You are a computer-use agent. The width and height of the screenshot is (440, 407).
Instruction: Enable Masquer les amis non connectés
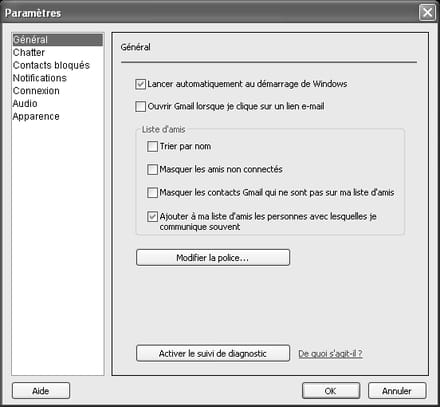click(x=152, y=169)
